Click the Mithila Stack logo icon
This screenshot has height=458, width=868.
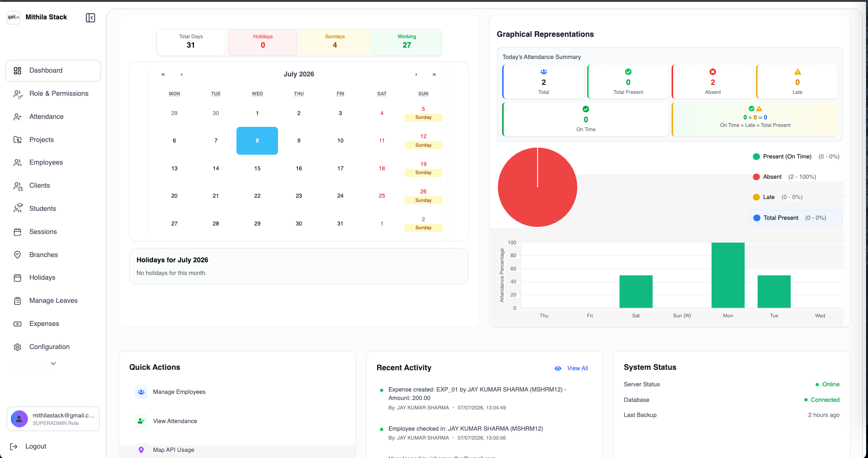tap(13, 17)
